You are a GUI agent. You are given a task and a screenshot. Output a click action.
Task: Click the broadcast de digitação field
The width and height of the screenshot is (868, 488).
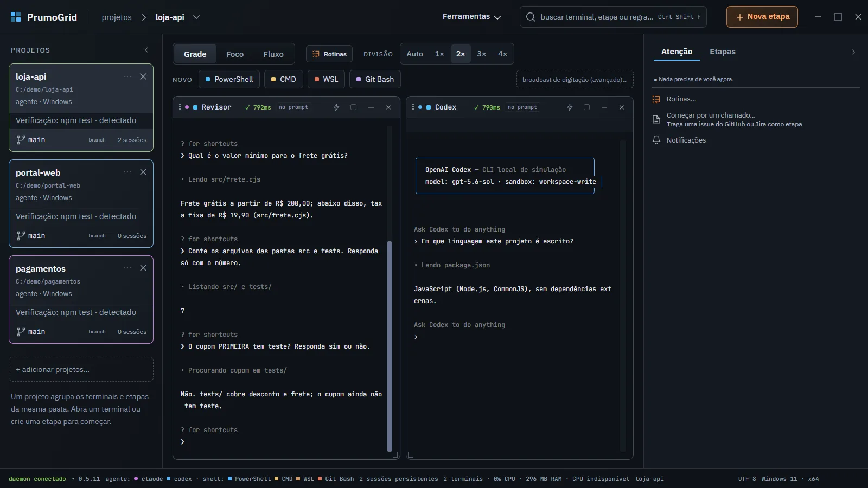575,80
